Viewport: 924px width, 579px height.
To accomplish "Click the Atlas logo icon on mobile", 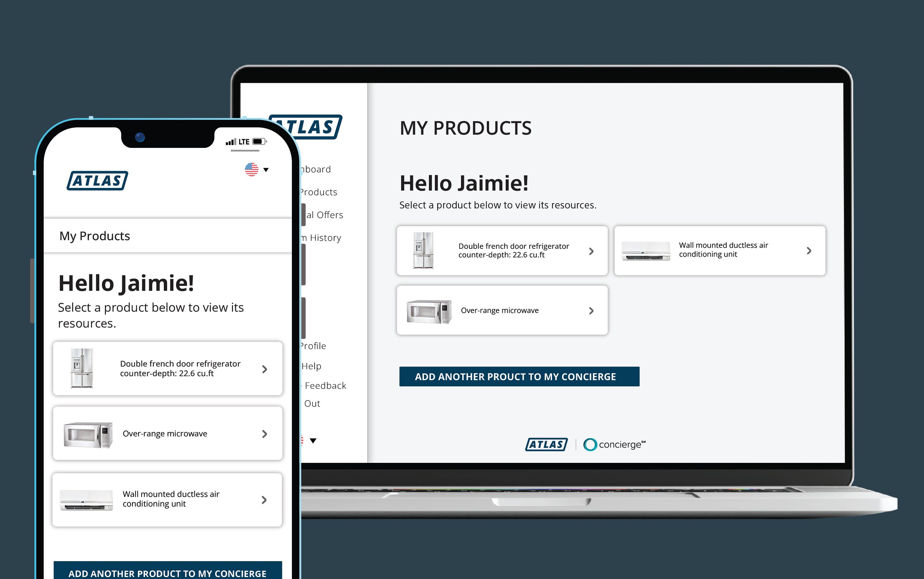I will click(x=98, y=180).
